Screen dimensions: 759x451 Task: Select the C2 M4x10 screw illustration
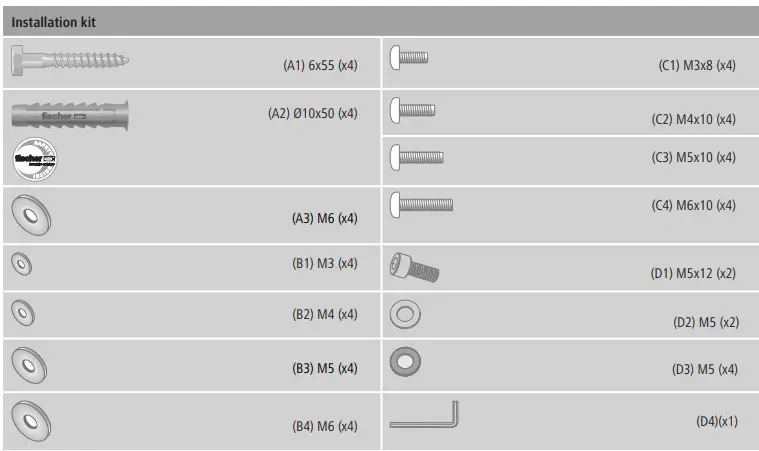[x=412, y=109]
